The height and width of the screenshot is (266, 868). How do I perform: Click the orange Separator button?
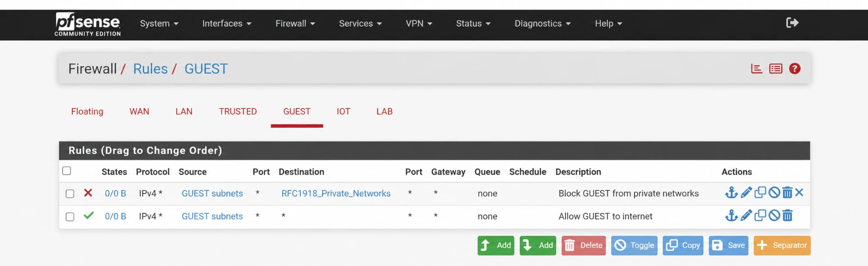(782, 245)
